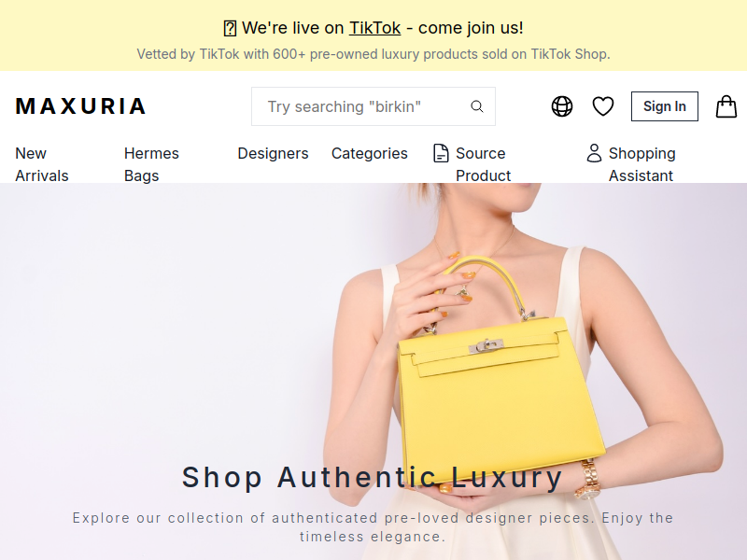Open the New Arrivals menu item

click(42, 164)
